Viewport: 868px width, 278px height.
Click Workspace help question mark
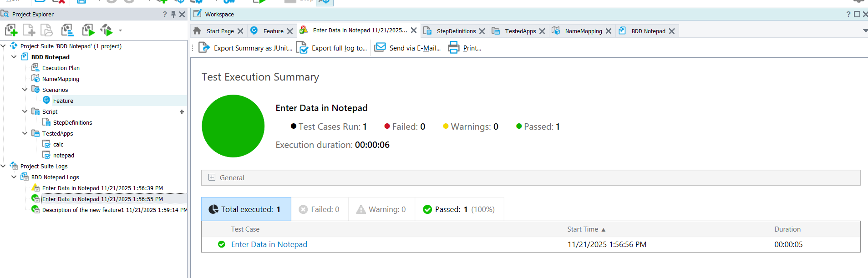tap(848, 14)
